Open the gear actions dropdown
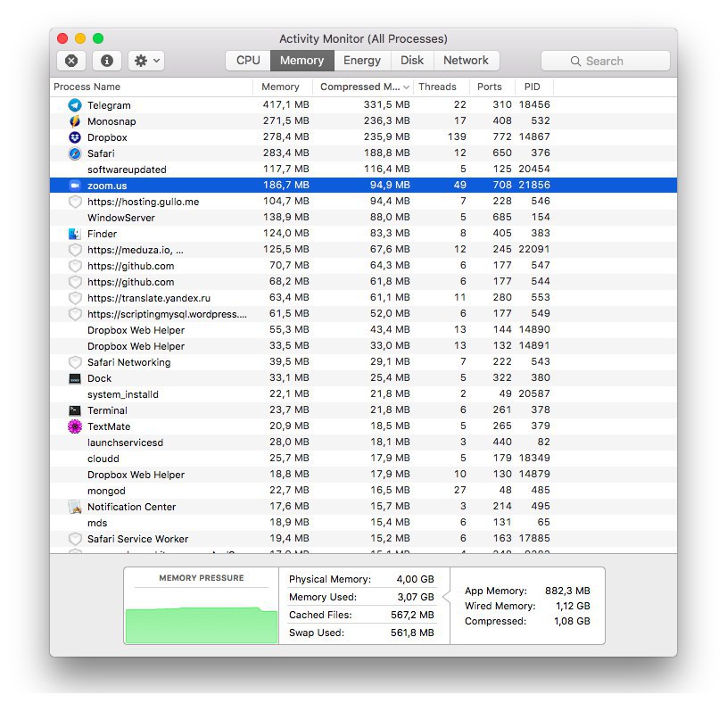This screenshot has height=728, width=727. click(x=146, y=61)
